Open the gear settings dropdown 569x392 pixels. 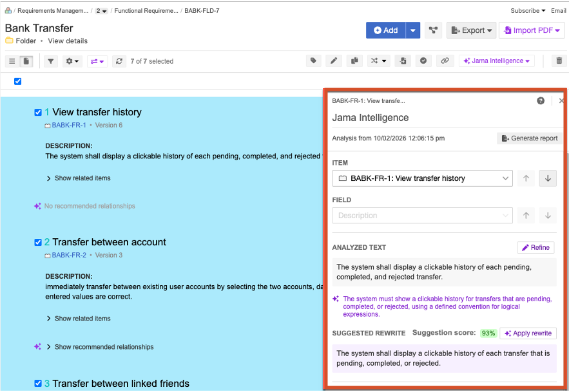coord(72,61)
